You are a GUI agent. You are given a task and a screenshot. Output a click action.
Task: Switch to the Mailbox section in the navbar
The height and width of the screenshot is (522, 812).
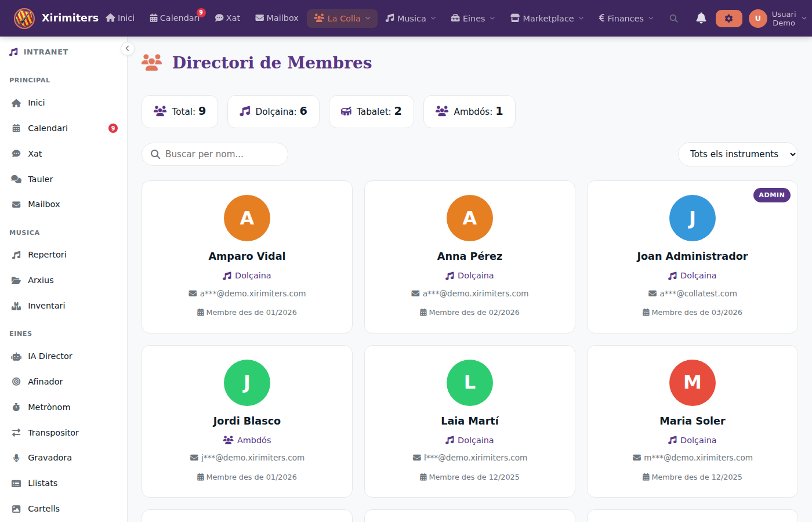[277, 18]
